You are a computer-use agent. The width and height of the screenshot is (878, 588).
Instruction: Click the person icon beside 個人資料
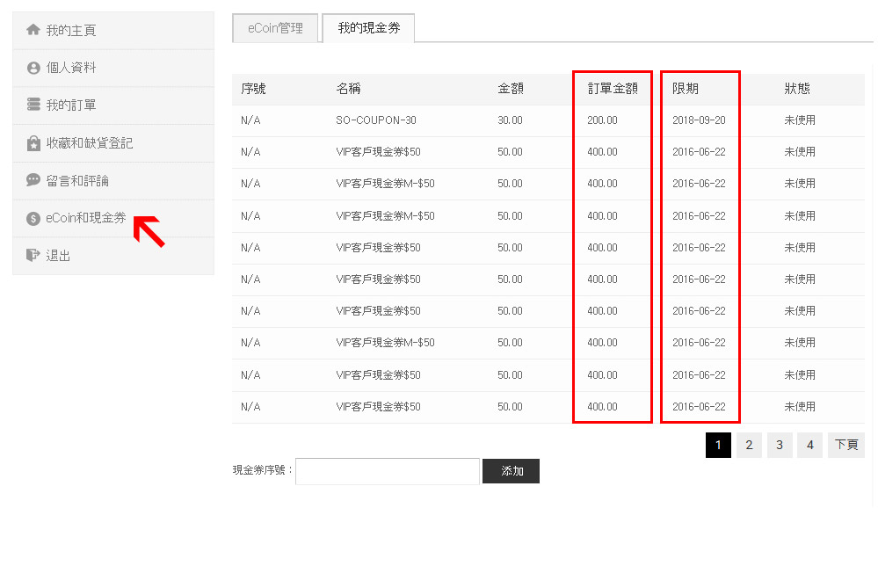click(33, 68)
